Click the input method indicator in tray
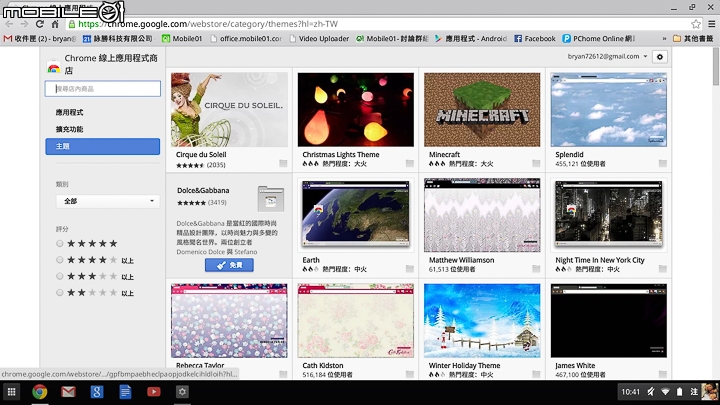The image size is (720, 405). coord(694,392)
